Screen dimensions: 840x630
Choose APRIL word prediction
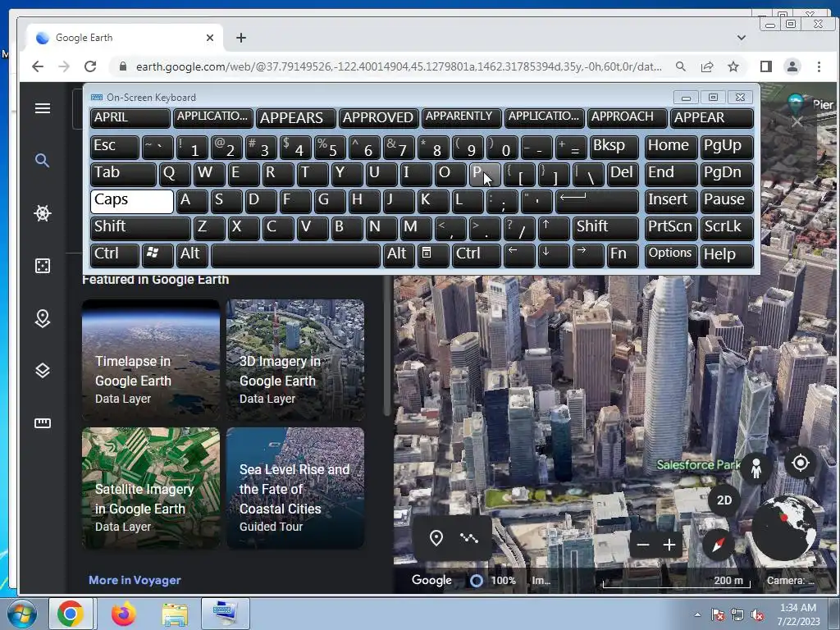point(130,118)
